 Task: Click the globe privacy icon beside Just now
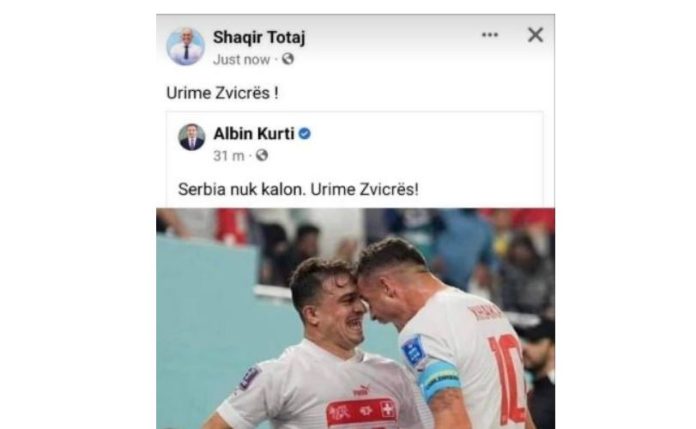pyautogui.click(x=288, y=59)
